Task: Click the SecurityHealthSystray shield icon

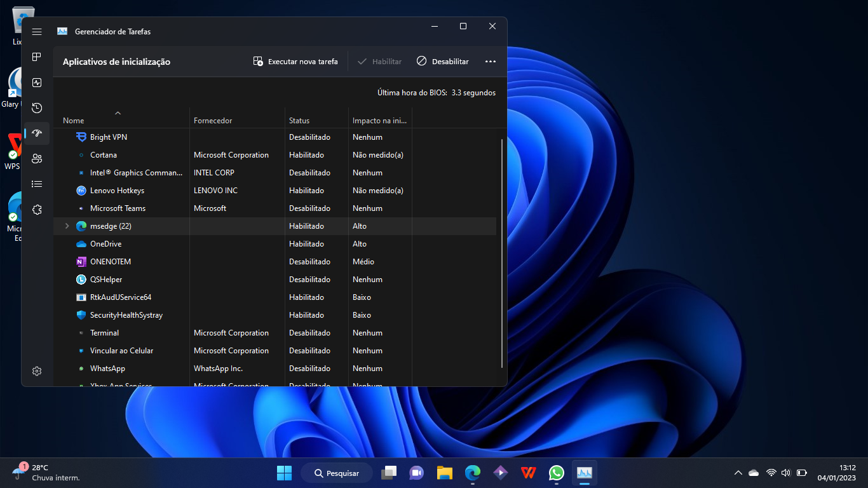Action: click(81, 315)
